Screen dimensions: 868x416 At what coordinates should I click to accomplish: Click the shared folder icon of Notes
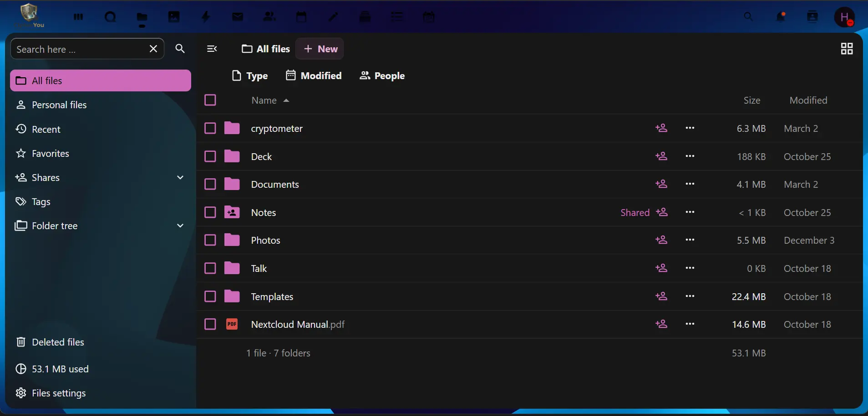click(x=232, y=212)
